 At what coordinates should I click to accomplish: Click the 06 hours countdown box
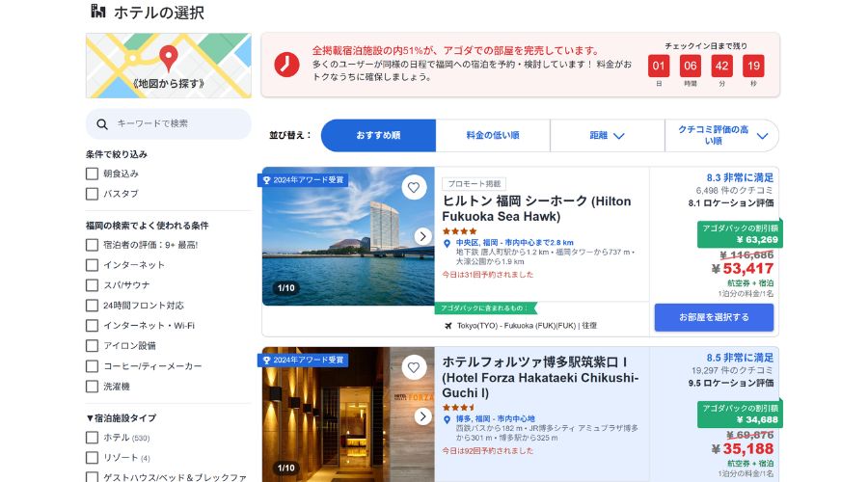click(691, 66)
